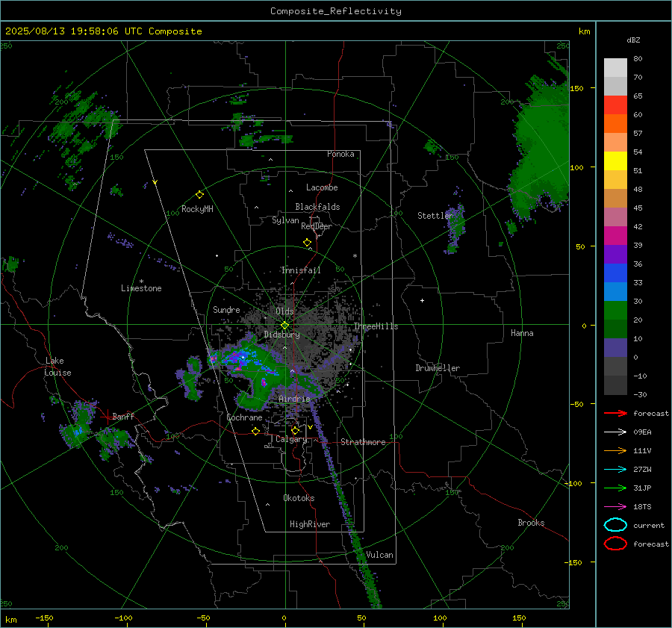
Task: Select the red swatch between 65 and 60 dBZ
Action: (x=615, y=105)
